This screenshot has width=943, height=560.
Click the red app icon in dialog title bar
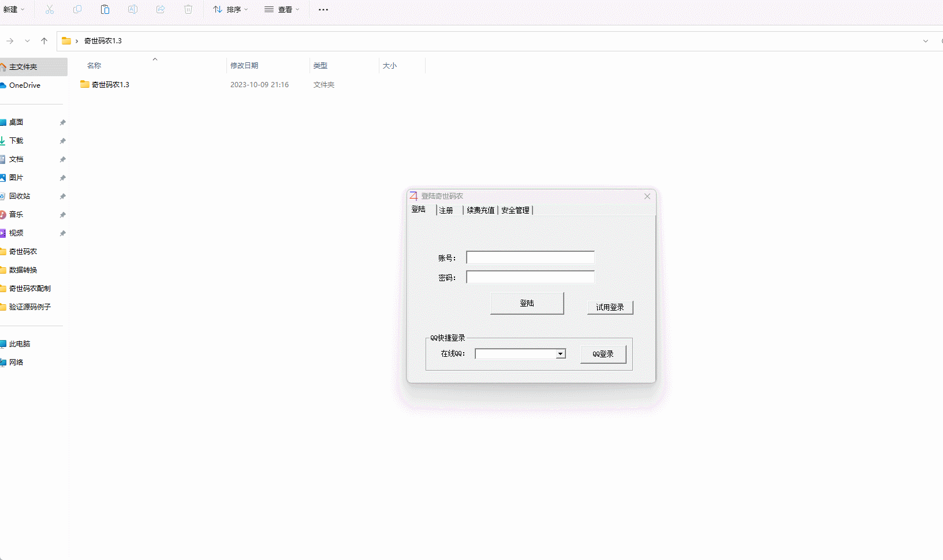[x=413, y=196]
